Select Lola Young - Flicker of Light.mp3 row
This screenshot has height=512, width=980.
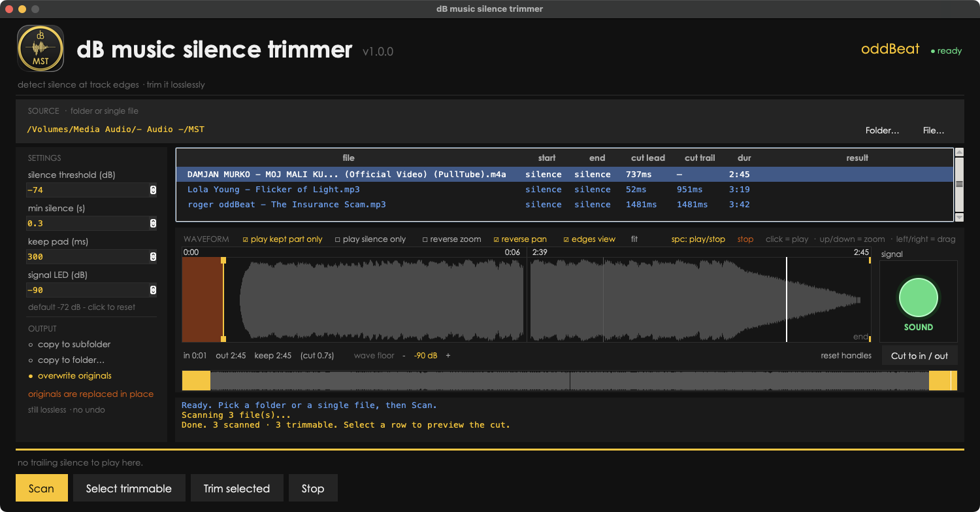point(564,190)
